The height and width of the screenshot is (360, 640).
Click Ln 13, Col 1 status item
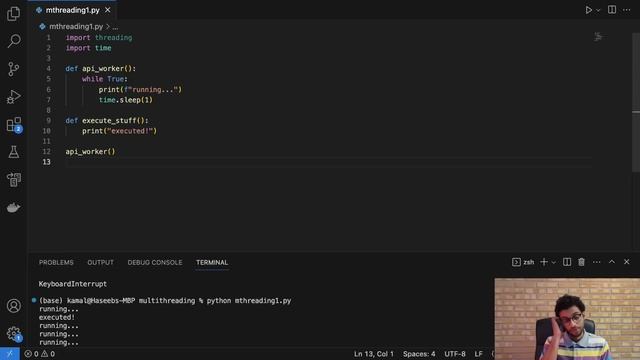click(x=374, y=354)
